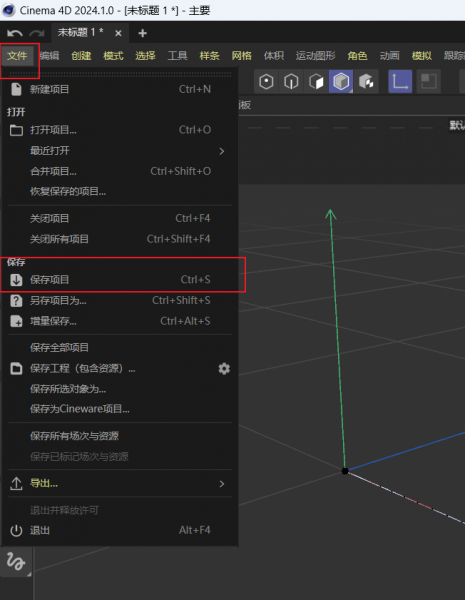Click the undo arrow icon

(15, 33)
